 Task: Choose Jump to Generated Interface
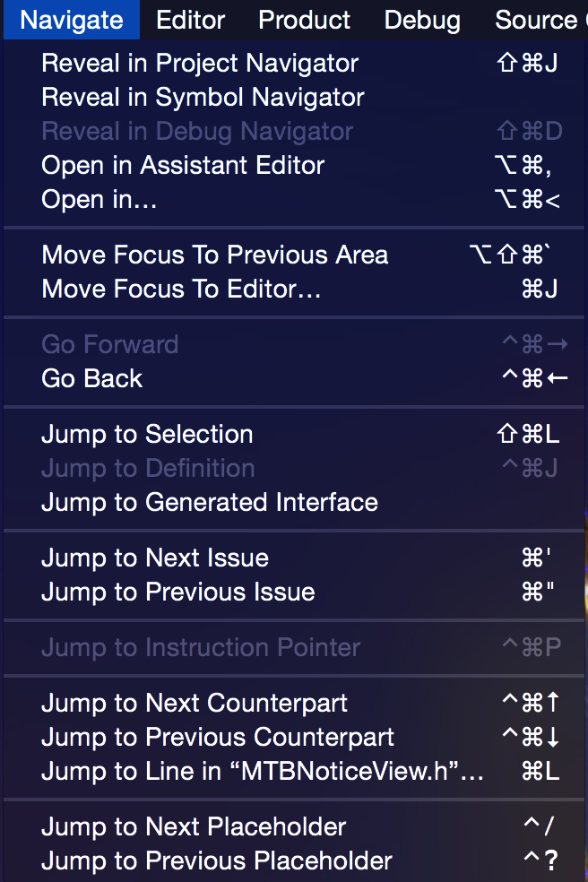coord(210,503)
